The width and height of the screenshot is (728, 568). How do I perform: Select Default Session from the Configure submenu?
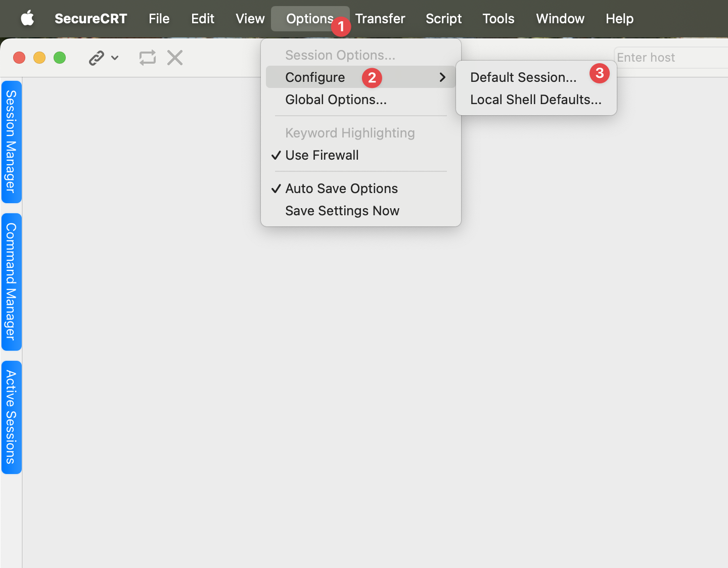523,77
